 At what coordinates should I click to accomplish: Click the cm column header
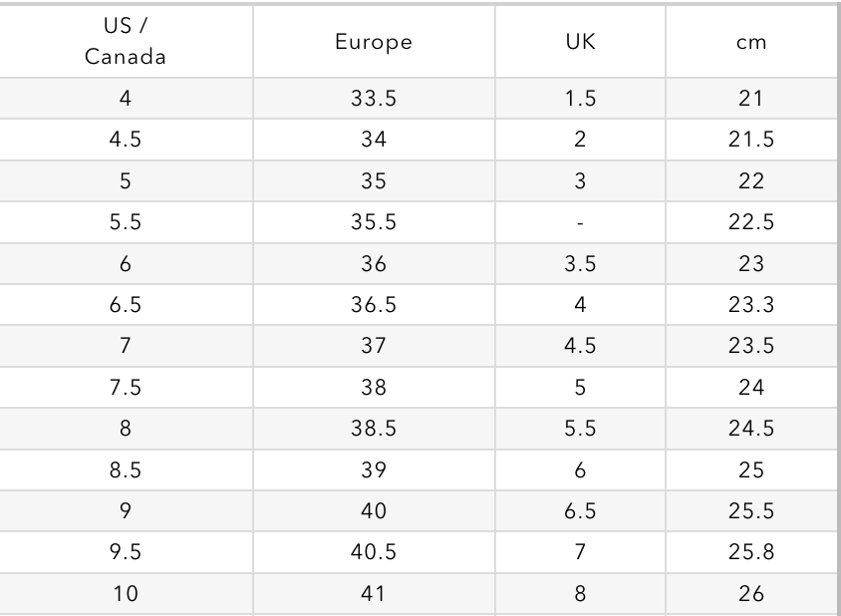click(751, 43)
